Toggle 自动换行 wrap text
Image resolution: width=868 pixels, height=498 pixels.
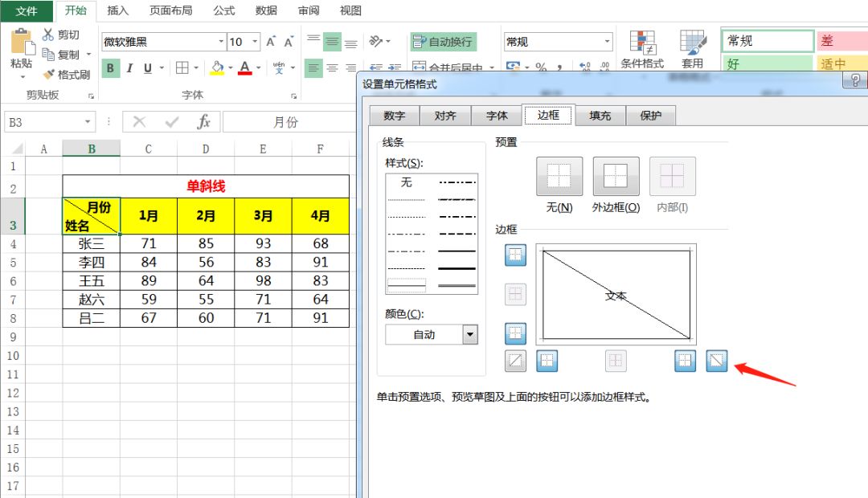click(441, 41)
